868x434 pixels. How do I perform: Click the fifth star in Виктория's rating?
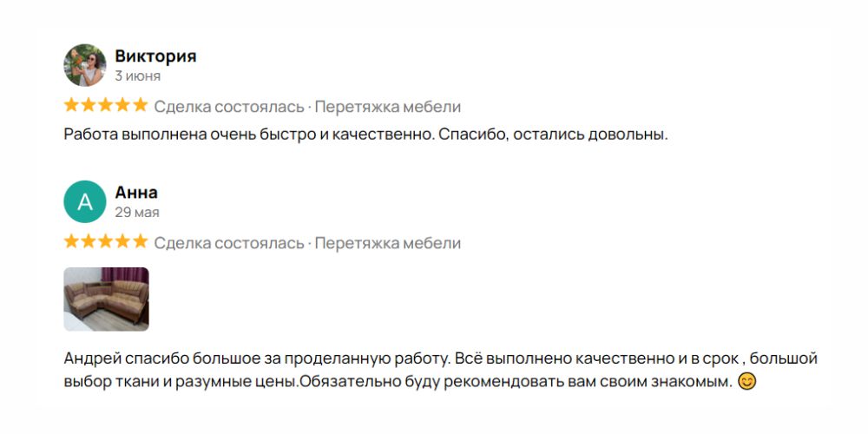pos(141,106)
